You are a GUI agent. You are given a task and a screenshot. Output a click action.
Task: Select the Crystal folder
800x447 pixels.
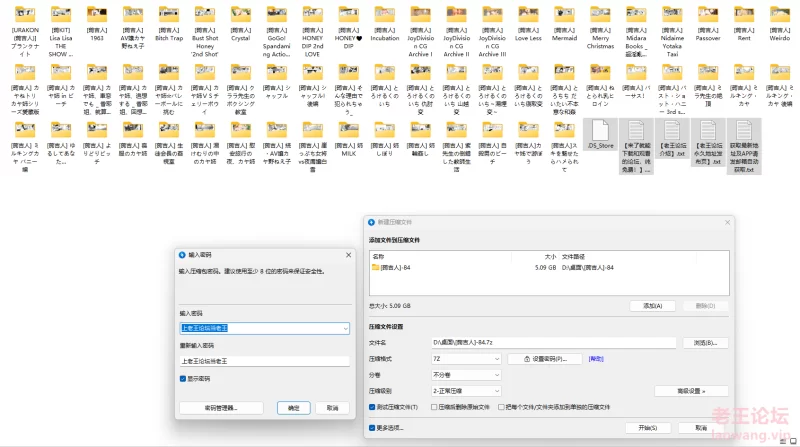coord(241,24)
